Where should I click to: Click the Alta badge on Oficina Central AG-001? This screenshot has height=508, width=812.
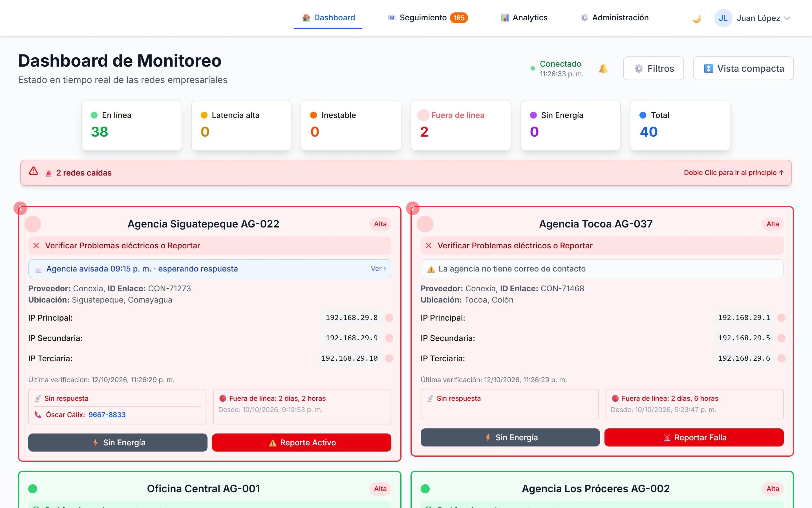380,489
